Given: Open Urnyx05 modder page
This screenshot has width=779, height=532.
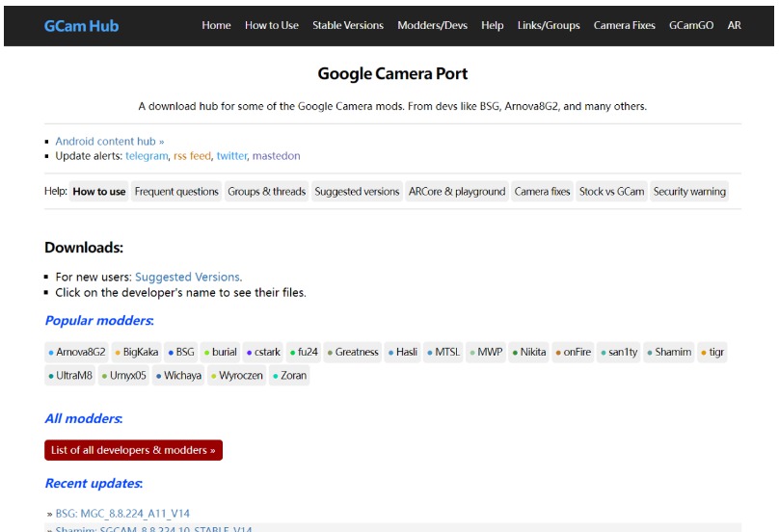Looking at the screenshot, I should [123, 376].
